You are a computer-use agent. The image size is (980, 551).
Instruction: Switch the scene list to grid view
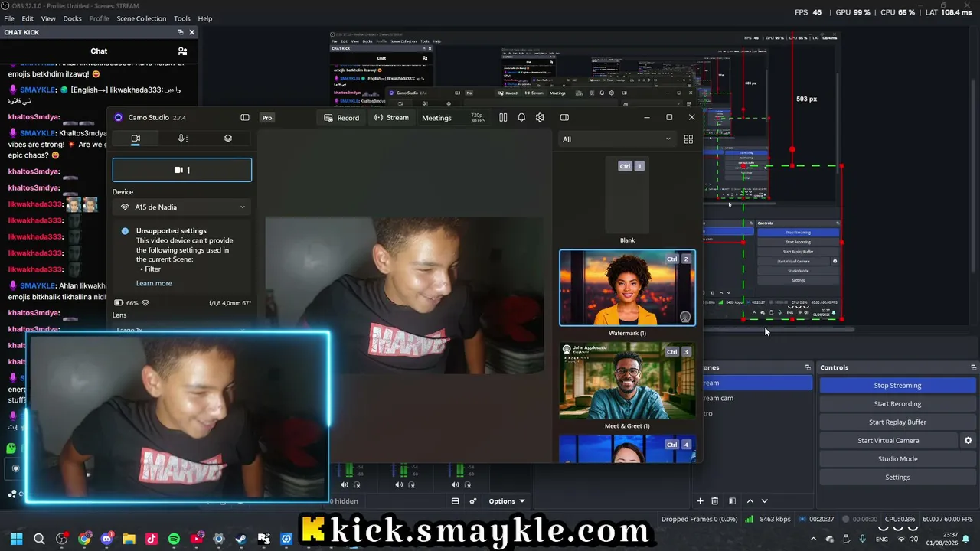(688, 139)
